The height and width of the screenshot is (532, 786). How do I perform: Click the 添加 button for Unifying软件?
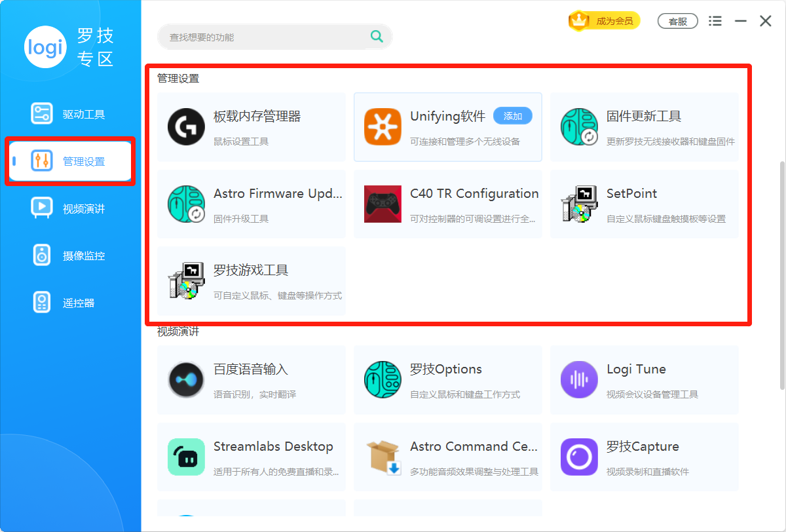[512, 116]
